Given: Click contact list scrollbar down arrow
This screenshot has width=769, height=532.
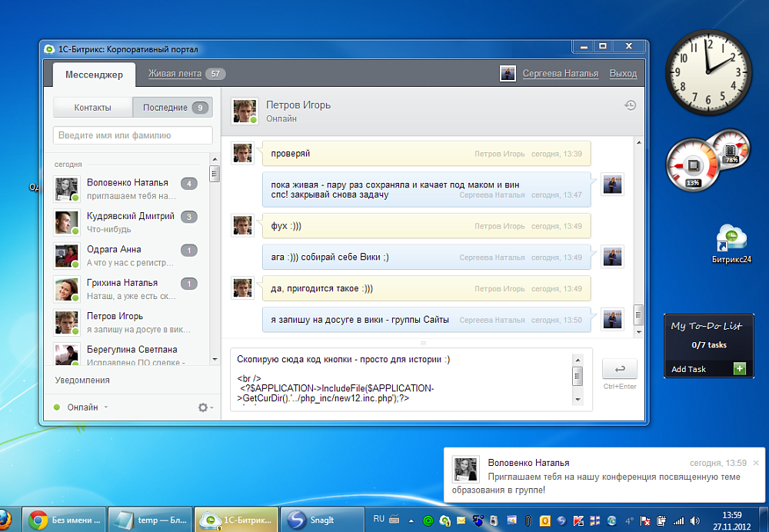Looking at the screenshot, I should pyautogui.click(x=215, y=359).
